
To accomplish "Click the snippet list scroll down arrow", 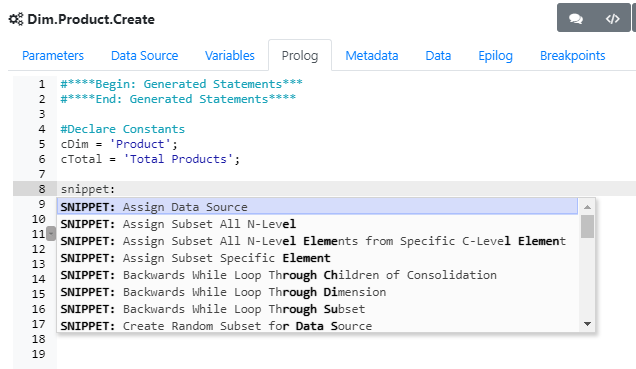I will pos(587,324).
